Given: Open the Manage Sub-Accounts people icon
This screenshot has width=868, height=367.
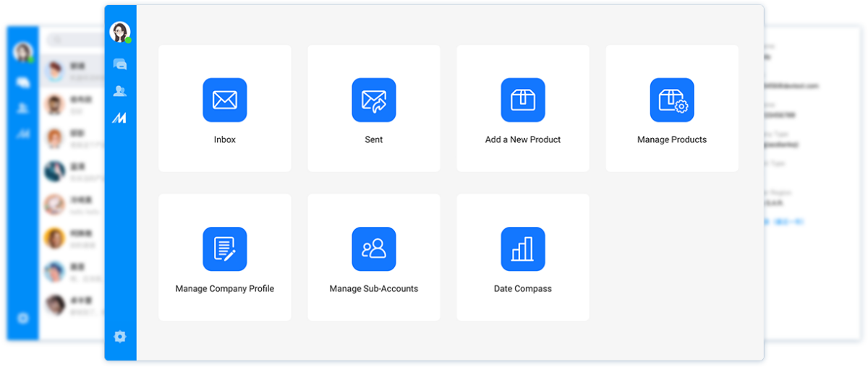Looking at the screenshot, I should 373,249.
